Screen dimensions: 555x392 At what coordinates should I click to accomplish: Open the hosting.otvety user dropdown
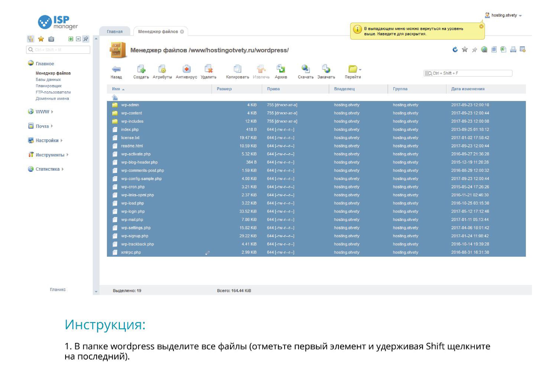[x=503, y=15]
